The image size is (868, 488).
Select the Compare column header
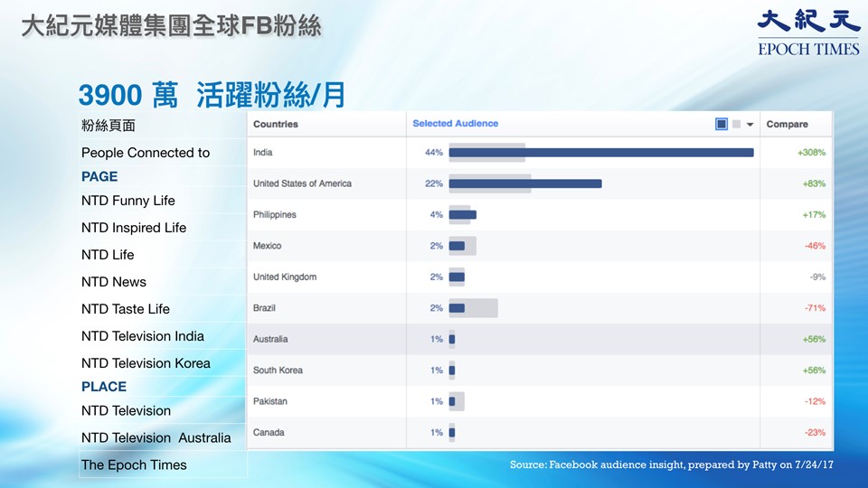787,124
